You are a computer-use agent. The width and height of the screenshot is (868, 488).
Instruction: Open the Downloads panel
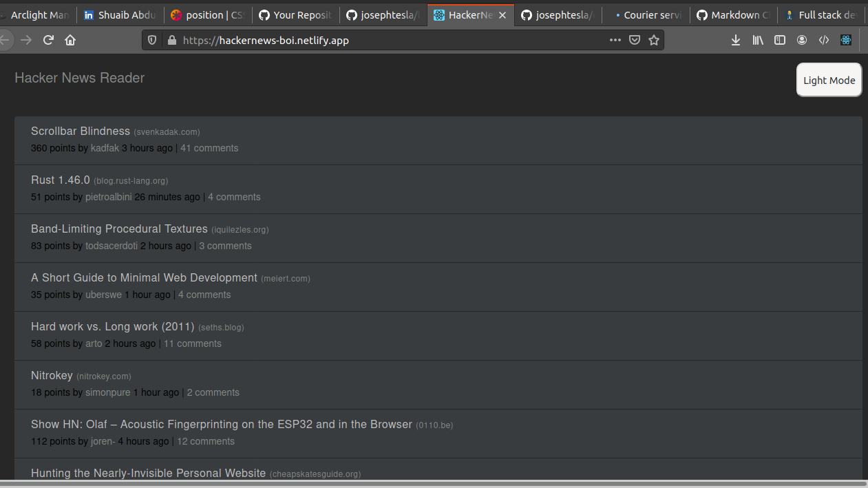point(736,40)
